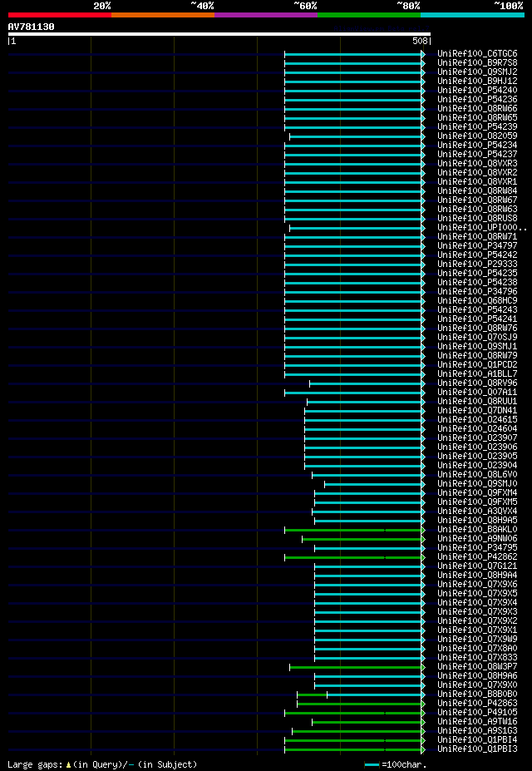
Task: Open hit UniRef100_C6TGC6
Action: (477, 53)
